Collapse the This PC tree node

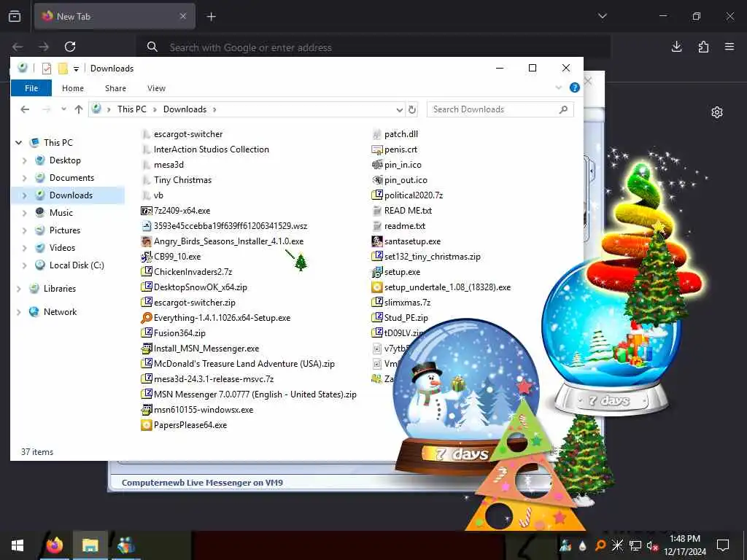click(x=18, y=142)
